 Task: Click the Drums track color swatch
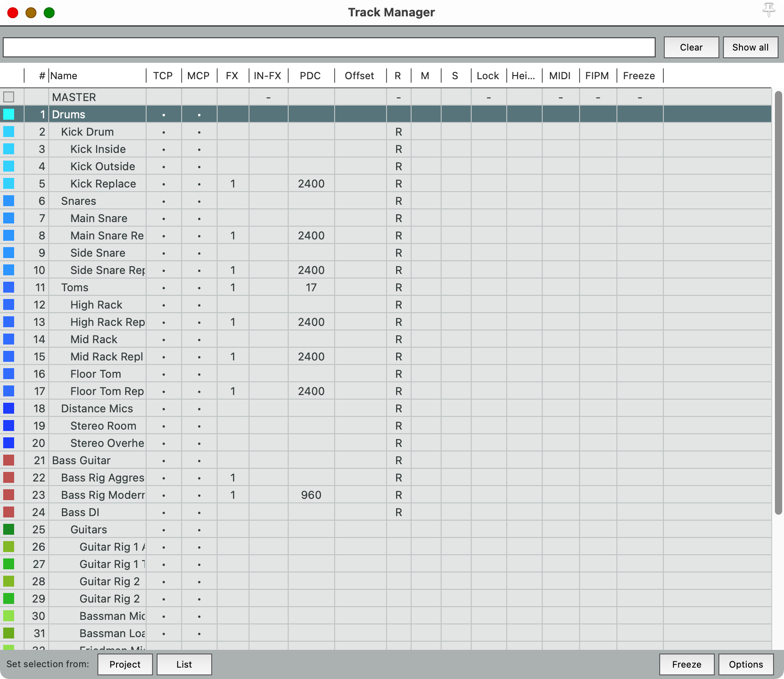point(9,114)
